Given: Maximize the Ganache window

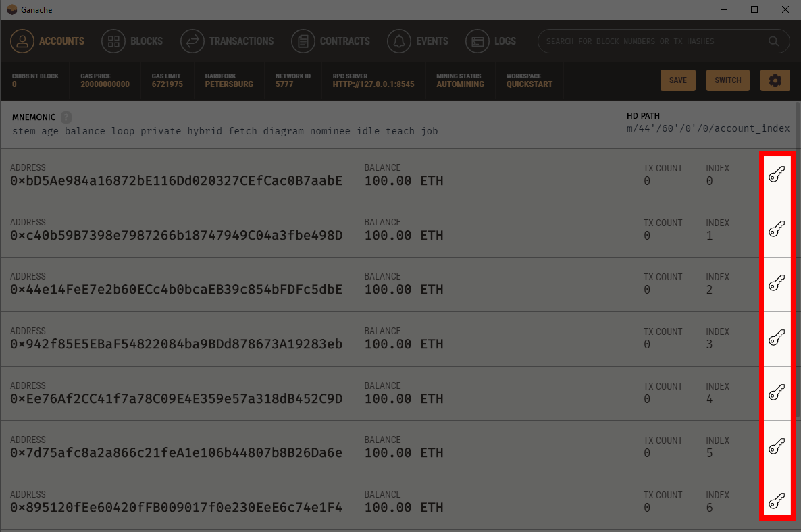Looking at the screenshot, I should 754,9.
